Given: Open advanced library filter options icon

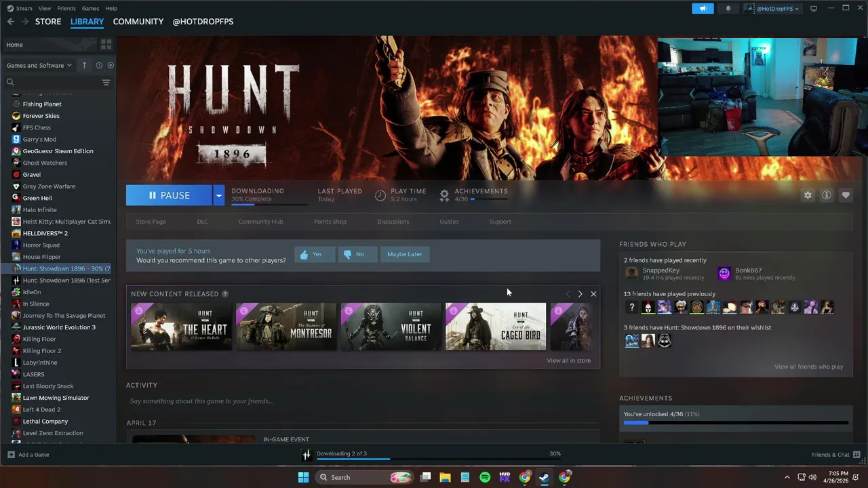Looking at the screenshot, I should click(x=106, y=82).
